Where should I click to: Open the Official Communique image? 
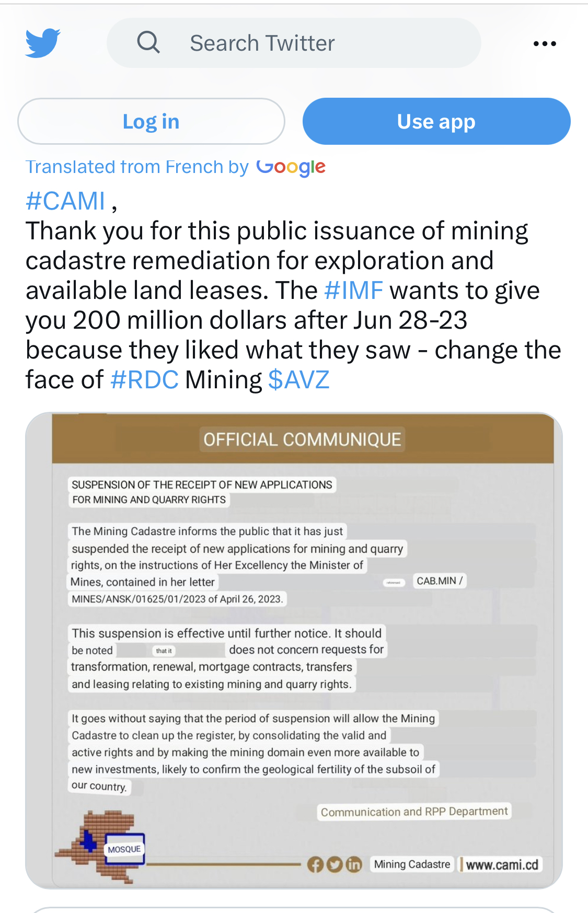click(x=294, y=650)
